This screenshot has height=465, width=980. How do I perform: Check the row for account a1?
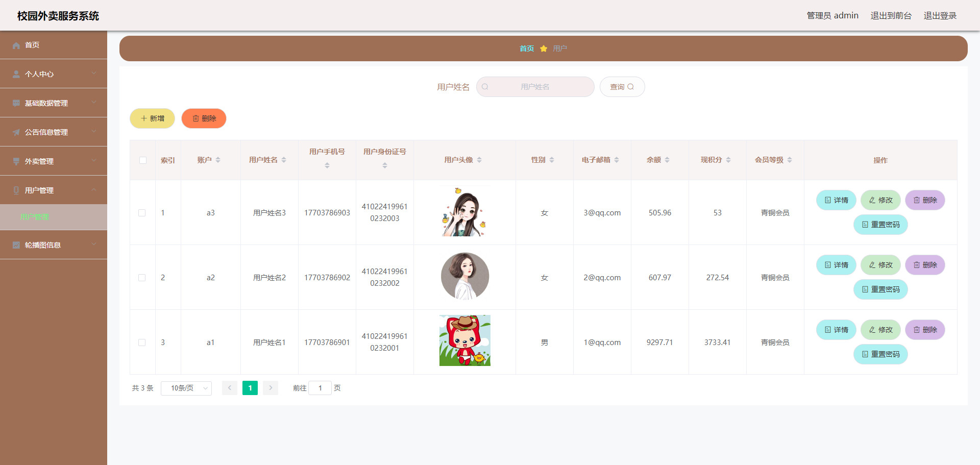click(142, 342)
